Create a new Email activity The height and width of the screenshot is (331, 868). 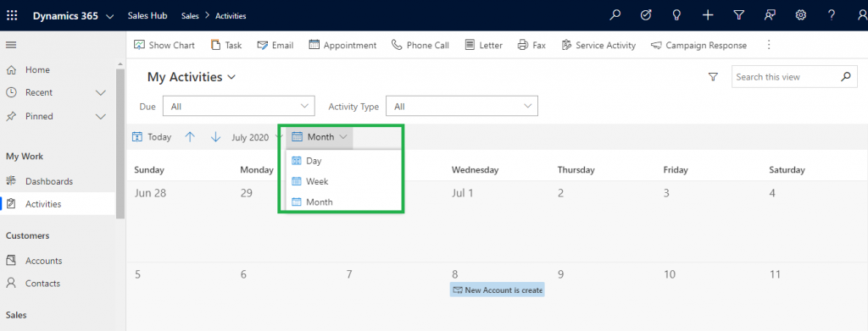pos(275,46)
